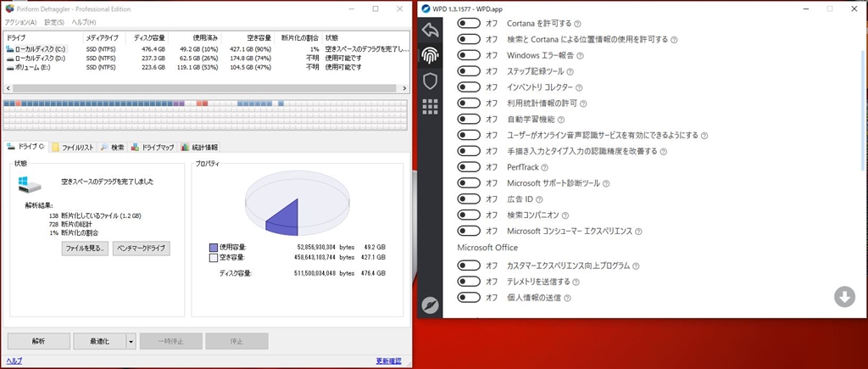Viewport: 868px width, 369px height.
Task: Click the disk usage pie chart
Action: click(298, 203)
